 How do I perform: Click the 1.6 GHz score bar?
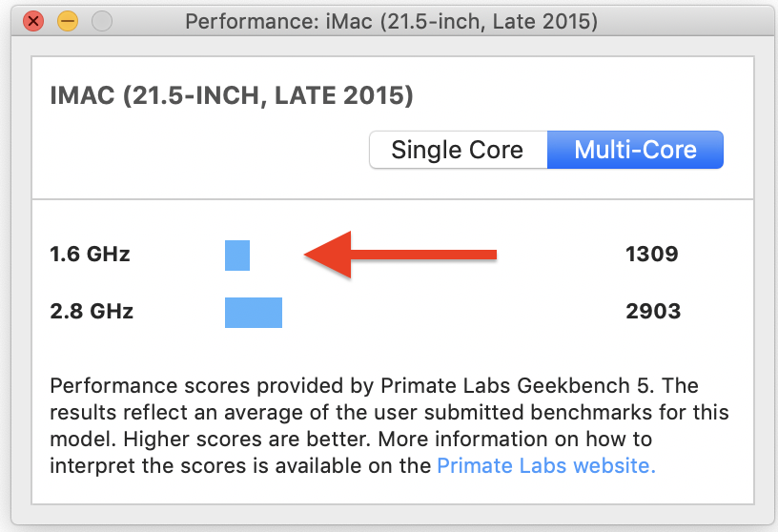point(237,256)
